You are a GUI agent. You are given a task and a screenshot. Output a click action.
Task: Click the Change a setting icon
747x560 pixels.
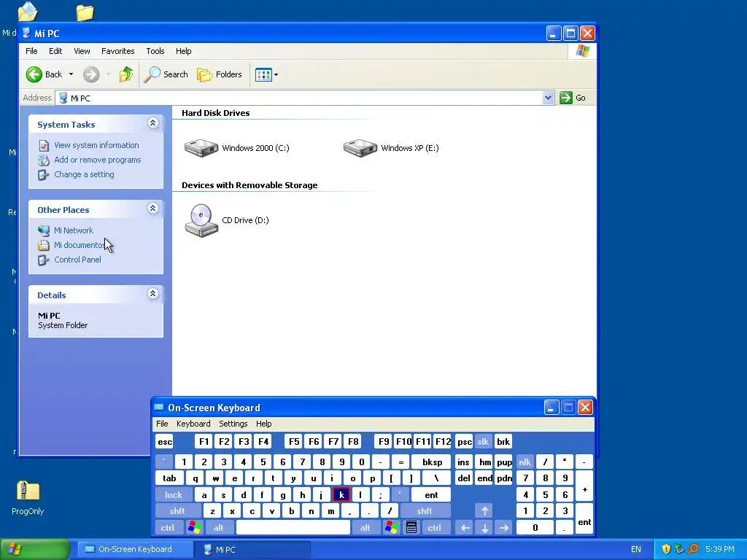tap(44, 175)
